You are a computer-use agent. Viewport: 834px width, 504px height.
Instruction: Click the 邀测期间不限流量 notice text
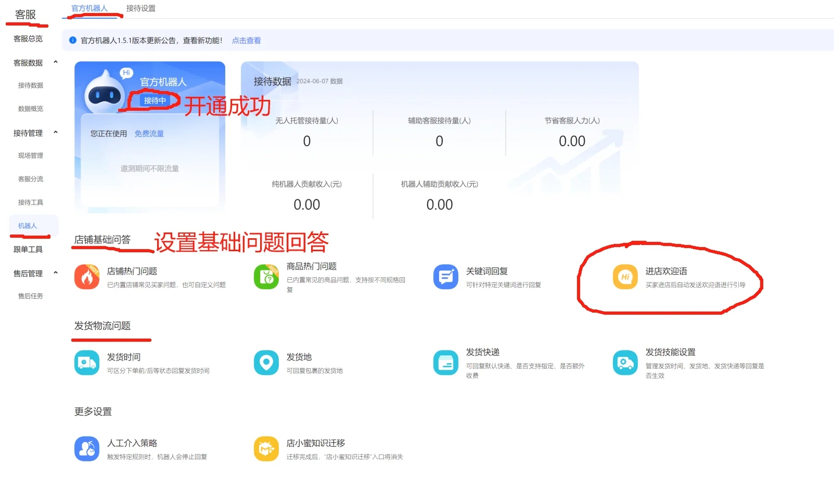[150, 169]
